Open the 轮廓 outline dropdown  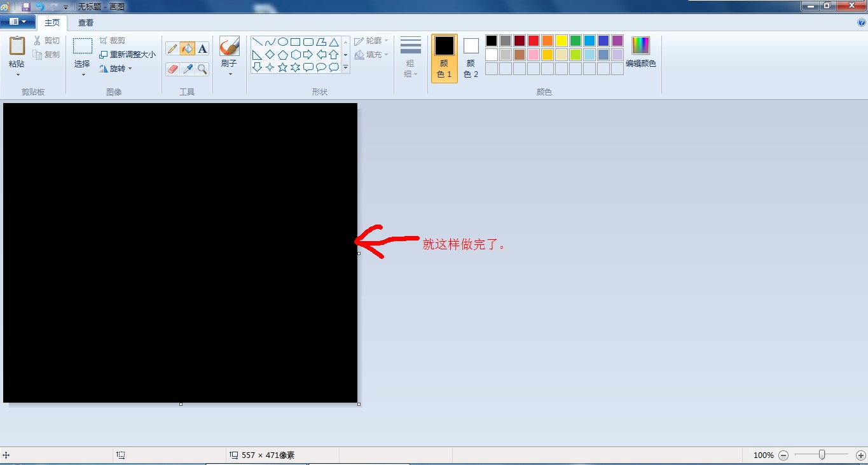(x=371, y=41)
